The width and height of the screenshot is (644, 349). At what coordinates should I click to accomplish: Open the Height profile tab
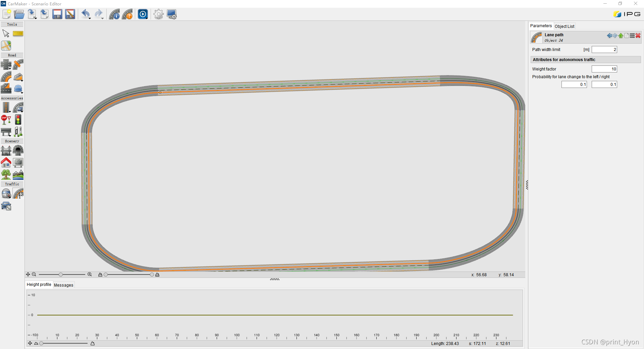coord(39,285)
